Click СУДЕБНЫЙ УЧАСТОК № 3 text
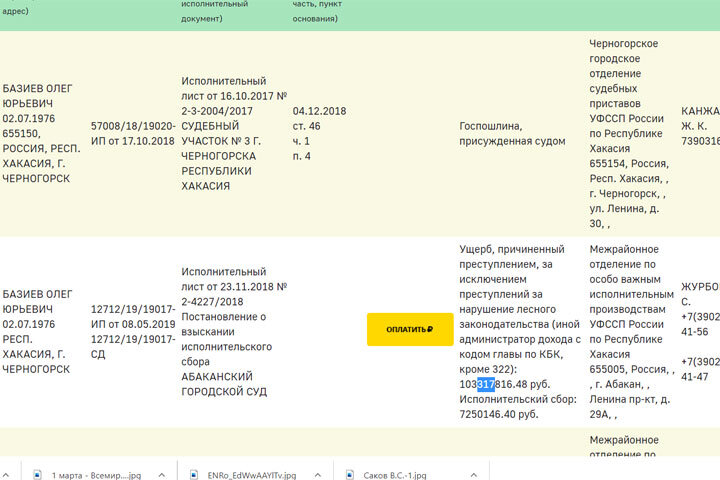 (x=221, y=133)
